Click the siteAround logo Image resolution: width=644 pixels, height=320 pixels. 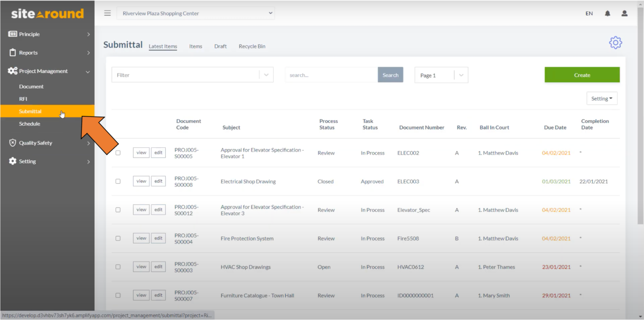tap(46, 13)
